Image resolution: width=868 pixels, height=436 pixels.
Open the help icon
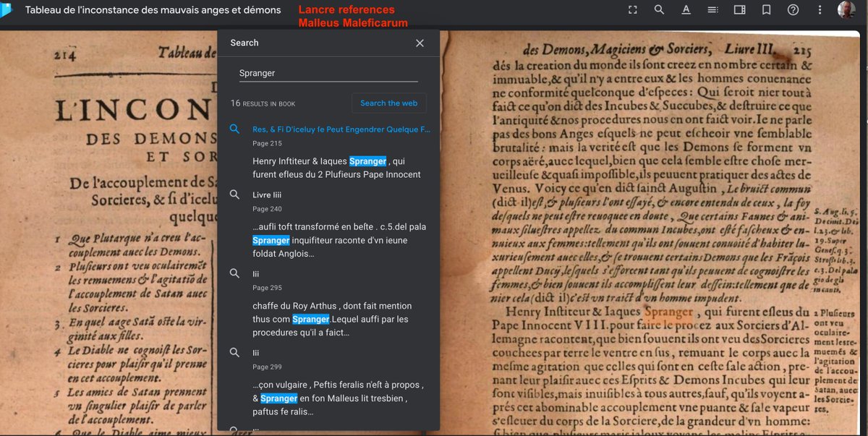pos(793,10)
